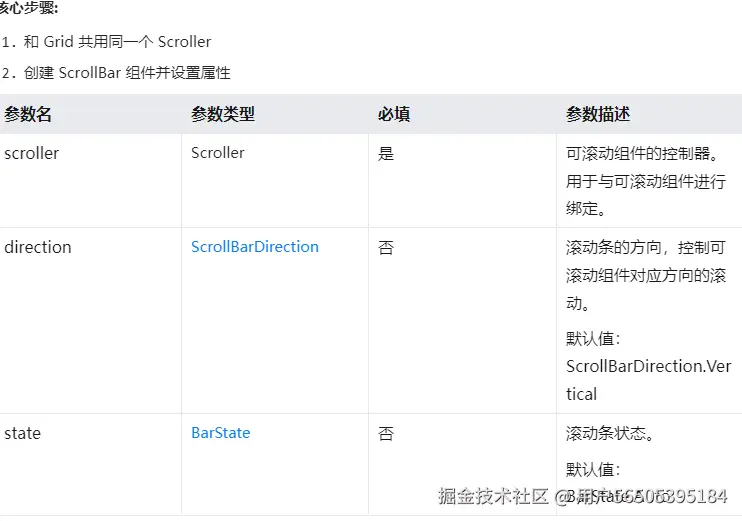Image resolution: width=742 pixels, height=521 pixels.
Task: Click step 2 about creating ScrollBar component
Action: click(116, 73)
